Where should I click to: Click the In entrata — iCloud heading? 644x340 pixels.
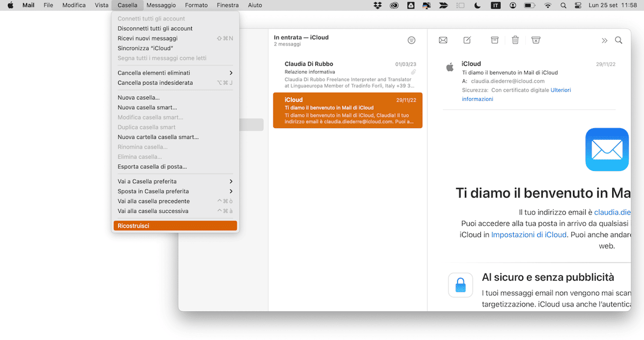tap(301, 38)
